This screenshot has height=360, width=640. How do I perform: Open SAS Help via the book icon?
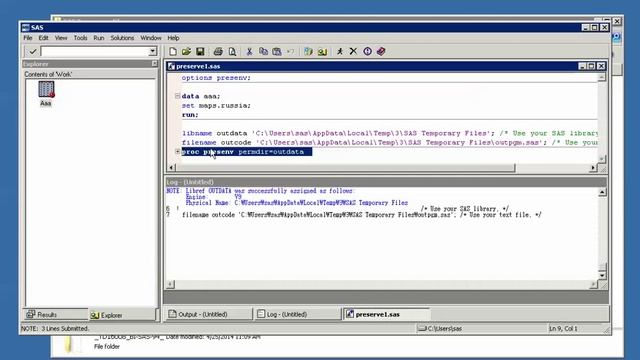coord(381,51)
